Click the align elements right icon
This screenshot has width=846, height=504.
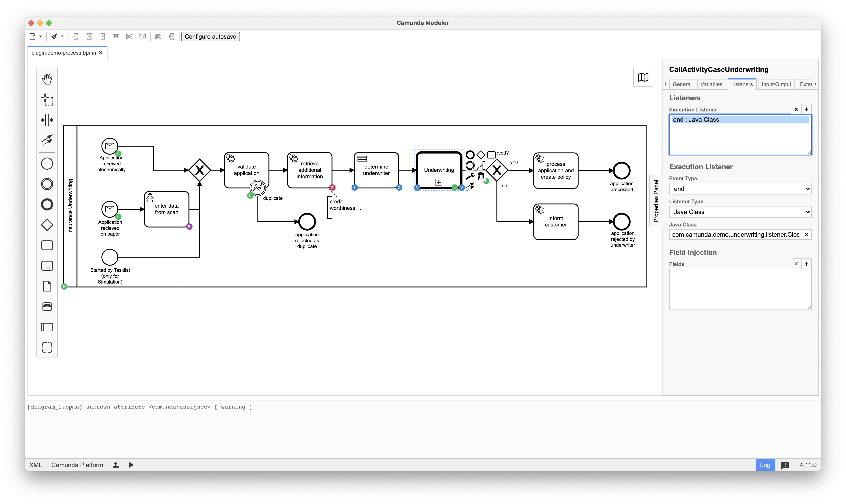(x=103, y=36)
